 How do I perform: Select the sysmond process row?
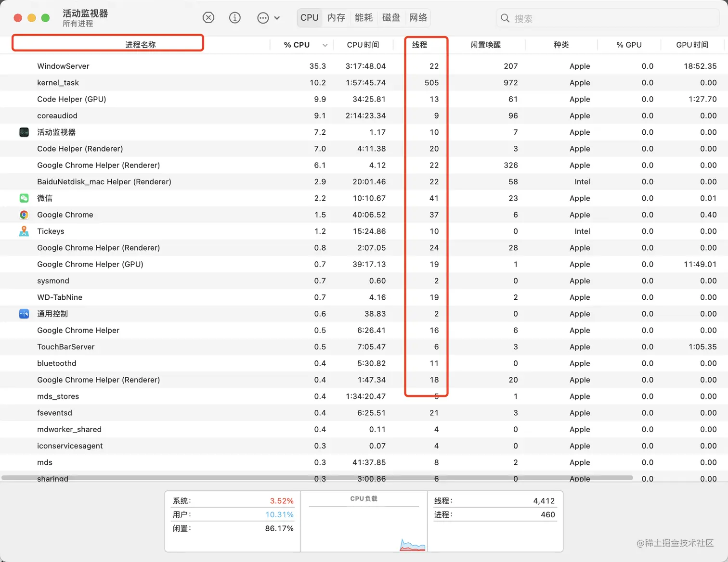coord(364,281)
